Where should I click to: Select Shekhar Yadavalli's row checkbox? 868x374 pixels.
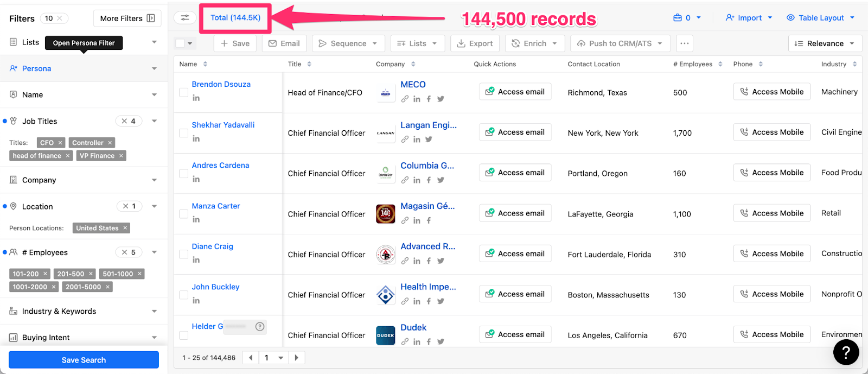(x=183, y=133)
